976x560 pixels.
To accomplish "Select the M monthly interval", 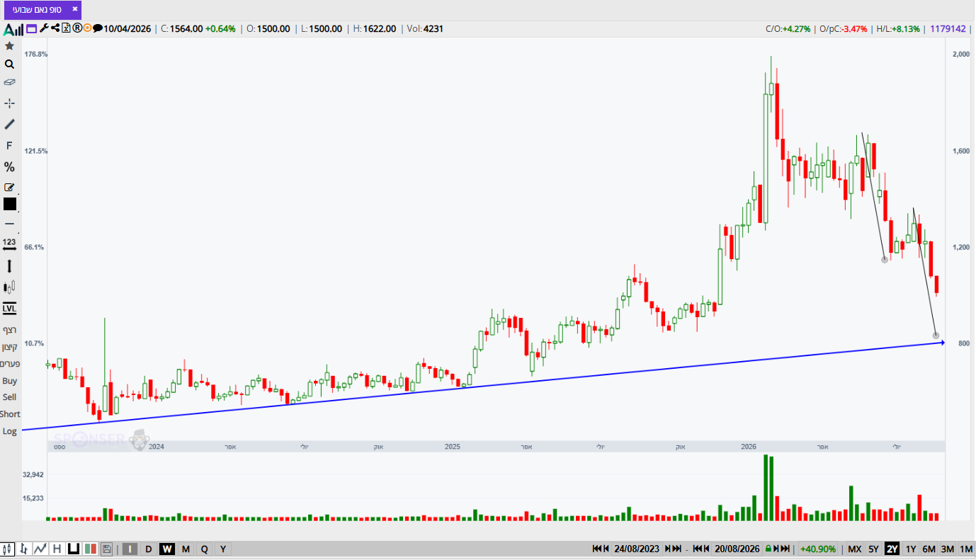I will (x=186, y=549).
